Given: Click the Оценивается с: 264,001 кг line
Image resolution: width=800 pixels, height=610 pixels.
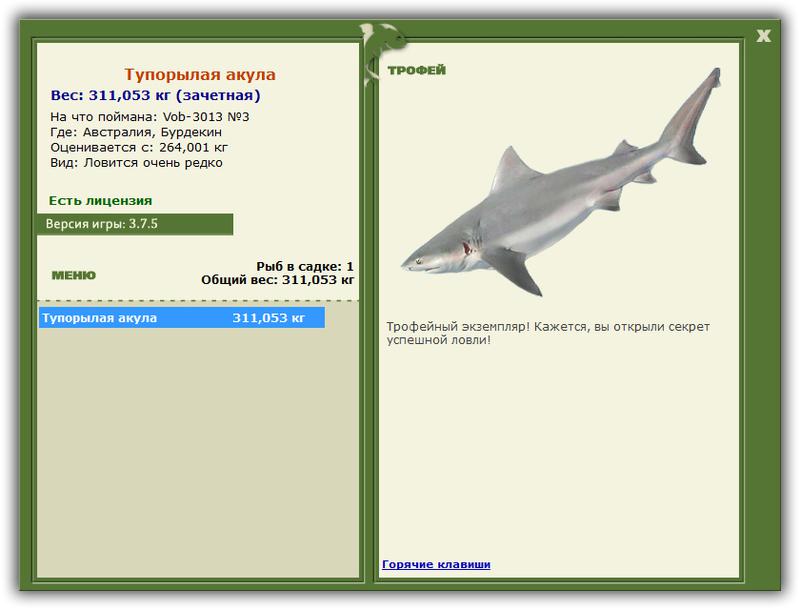Looking at the screenshot, I should point(139,147).
